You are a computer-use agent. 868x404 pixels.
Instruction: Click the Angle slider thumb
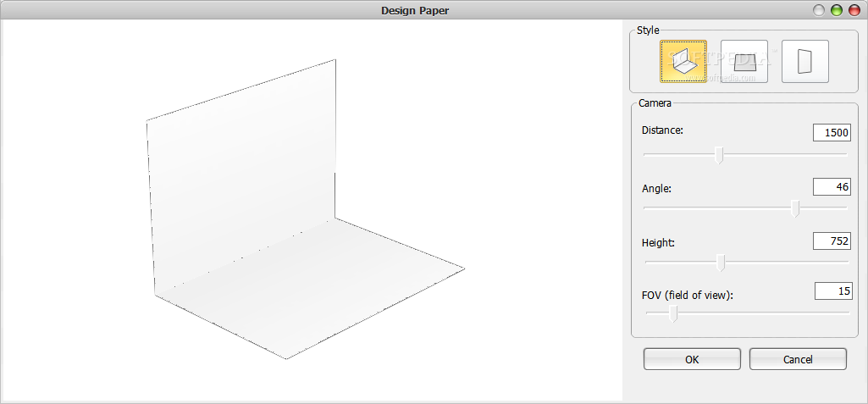tap(795, 208)
